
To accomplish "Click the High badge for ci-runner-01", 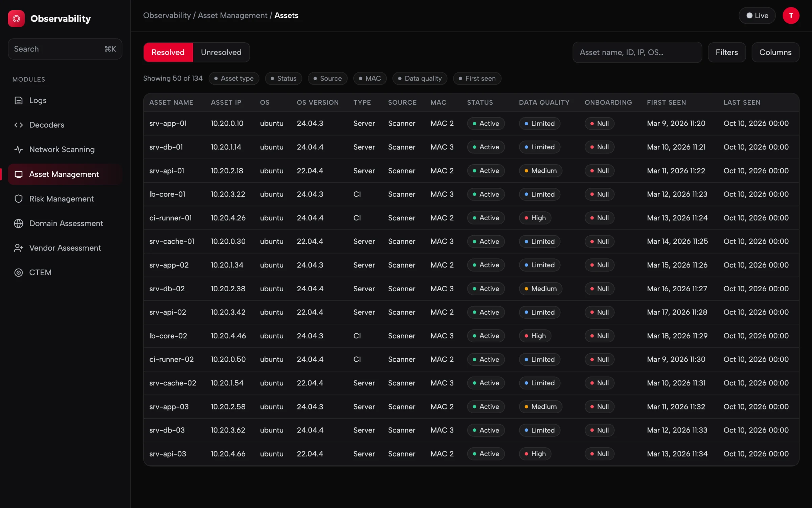I will (535, 218).
